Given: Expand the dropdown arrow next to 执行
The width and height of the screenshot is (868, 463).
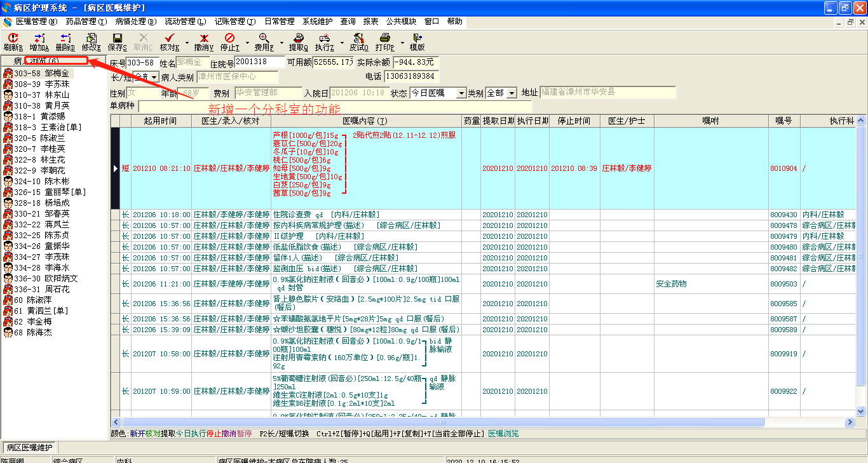Looking at the screenshot, I should click(x=342, y=43).
